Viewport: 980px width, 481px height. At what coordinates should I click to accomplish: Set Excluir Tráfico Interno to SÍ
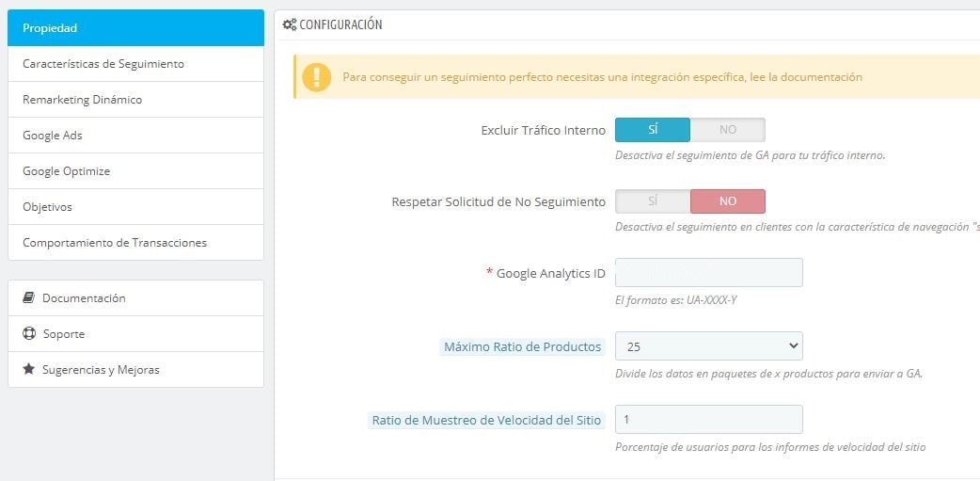(653, 130)
